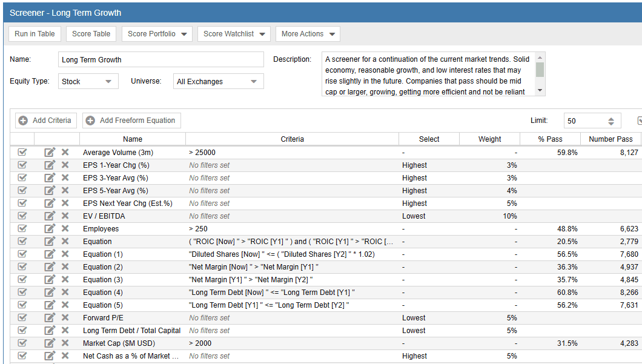The width and height of the screenshot is (642, 364).
Task: Sort by the Weight column header
Action: pyautogui.click(x=490, y=139)
